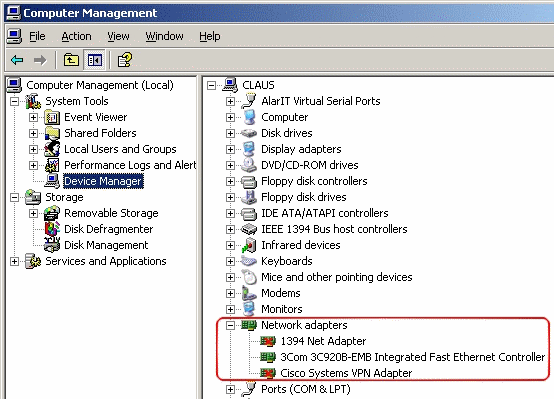Select the Removable Storage icon

[x=52, y=213]
